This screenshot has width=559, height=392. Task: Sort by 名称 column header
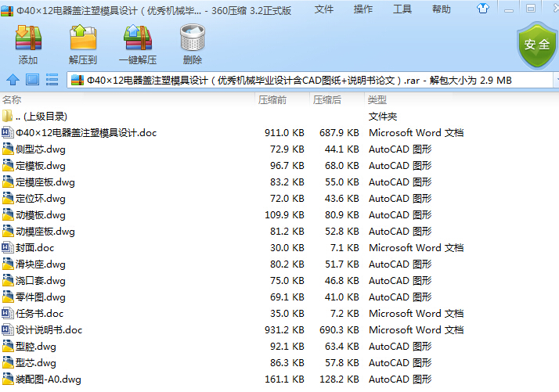tap(128, 100)
